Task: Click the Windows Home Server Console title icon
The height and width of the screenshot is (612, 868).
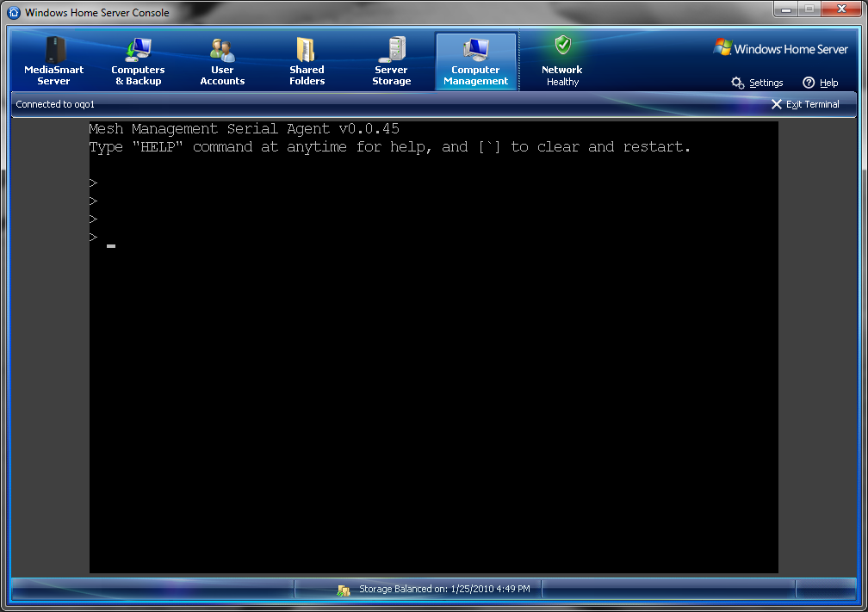Action: pos(14,12)
